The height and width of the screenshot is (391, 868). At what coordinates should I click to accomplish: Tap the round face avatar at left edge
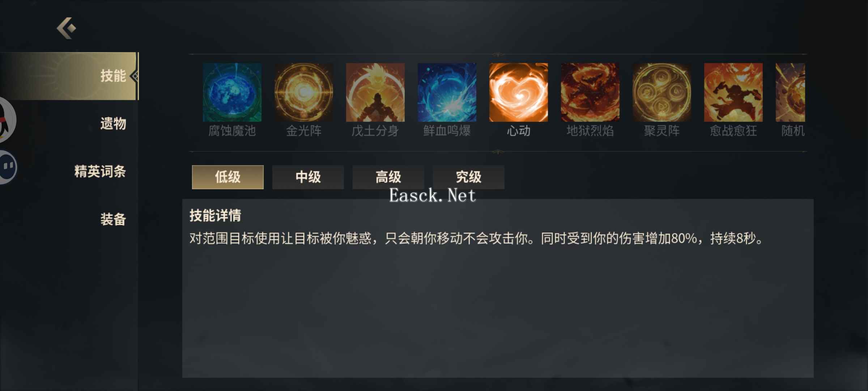[x=8, y=167]
